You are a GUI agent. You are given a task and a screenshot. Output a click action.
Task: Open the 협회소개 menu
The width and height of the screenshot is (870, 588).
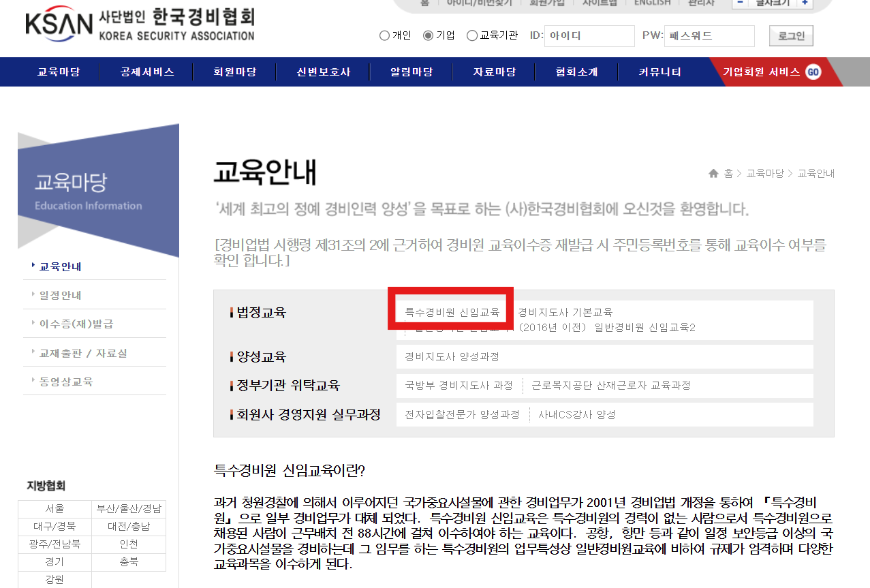click(576, 72)
